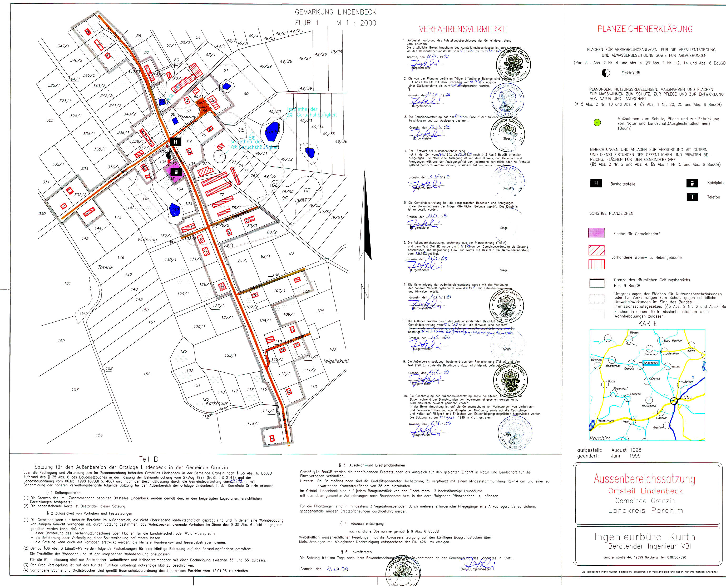Click the aufgestellt: August 1998 line
This screenshot has width=726, height=588.
609,450
